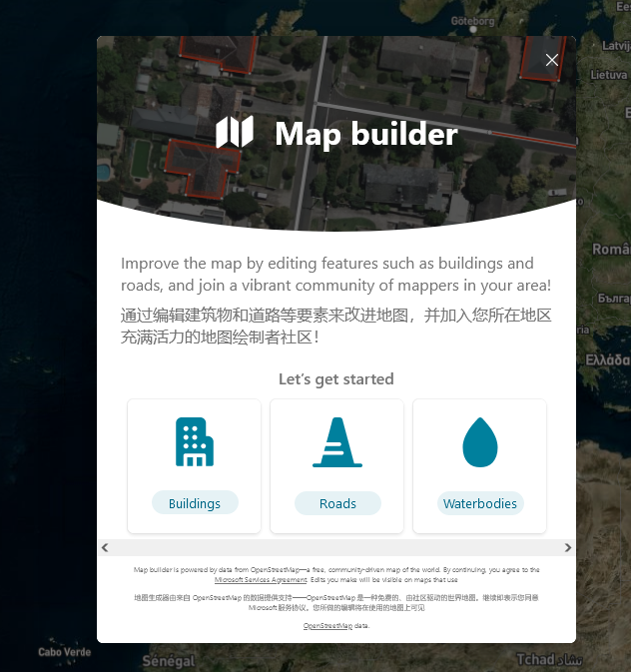Viewport: 631px width, 672px height.
Task: Click the Cabo Verde map label
Action: [64, 652]
